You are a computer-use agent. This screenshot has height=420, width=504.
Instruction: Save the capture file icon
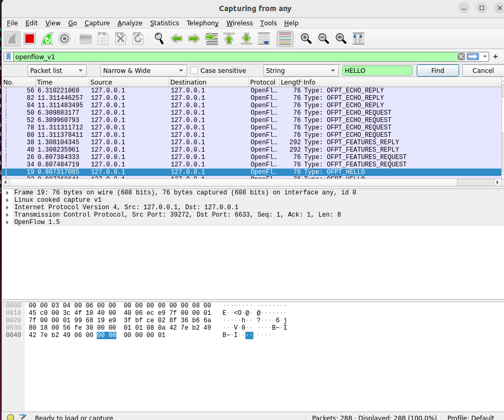click(x=103, y=39)
